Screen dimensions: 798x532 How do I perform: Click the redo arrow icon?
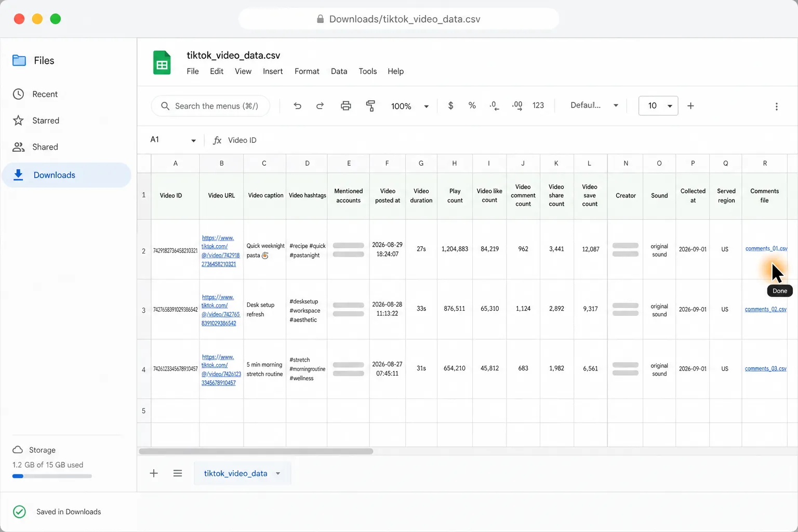pos(320,106)
